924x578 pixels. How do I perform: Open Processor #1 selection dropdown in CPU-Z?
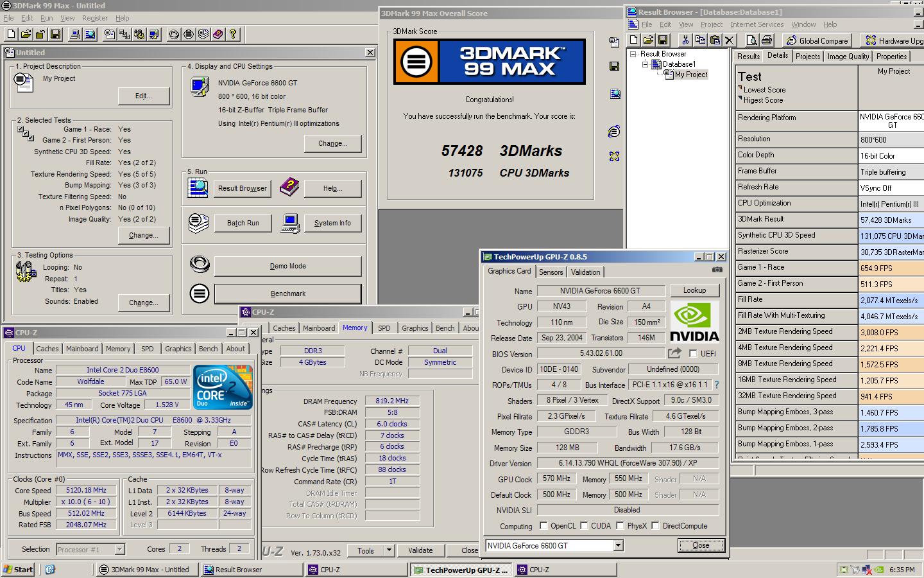(119, 550)
